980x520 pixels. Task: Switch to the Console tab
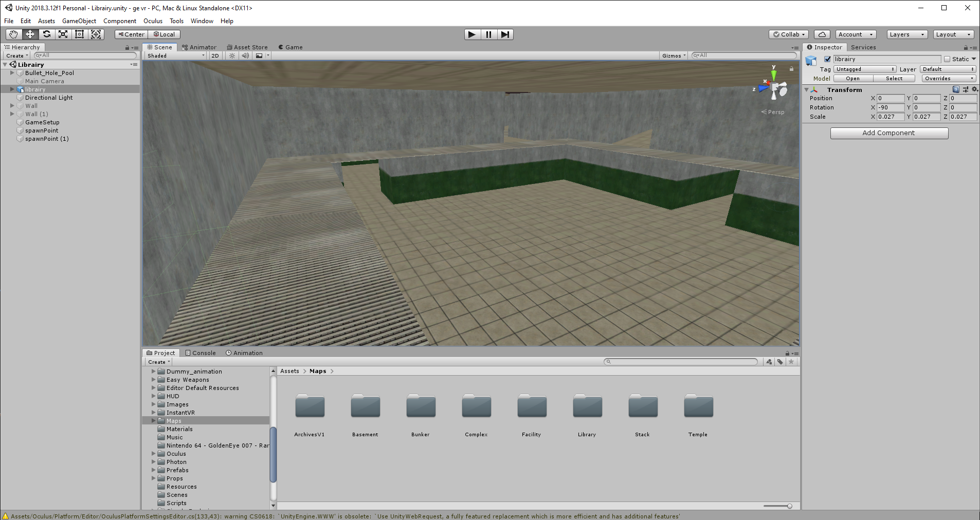(201, 353)
